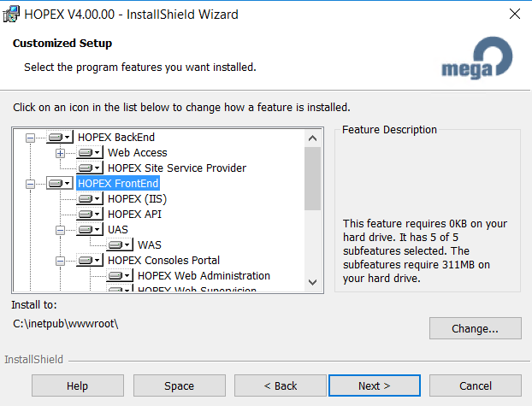Click the HOPEX (IIS) feature drive icon
532x406 pixels.
point(89,198)
